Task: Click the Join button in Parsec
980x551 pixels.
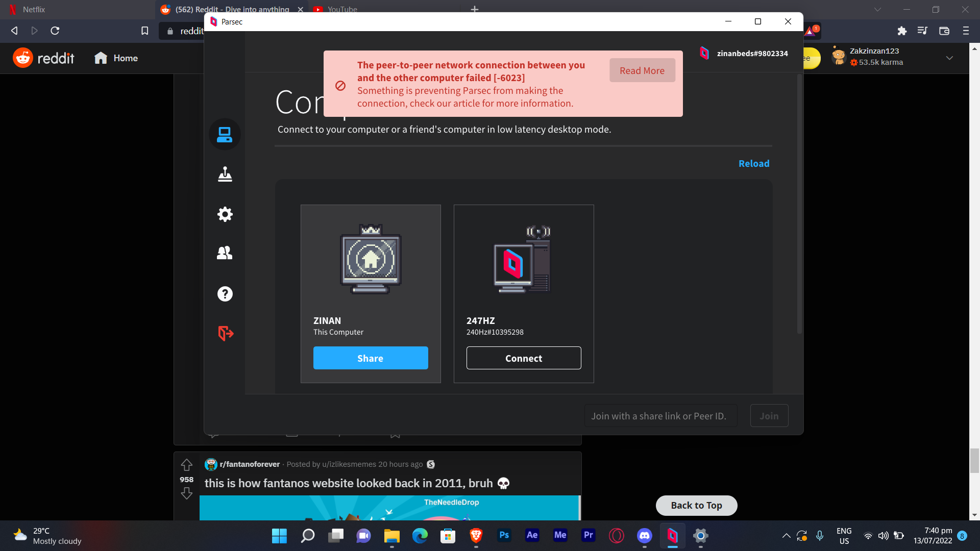Action: tap(769, 416)
